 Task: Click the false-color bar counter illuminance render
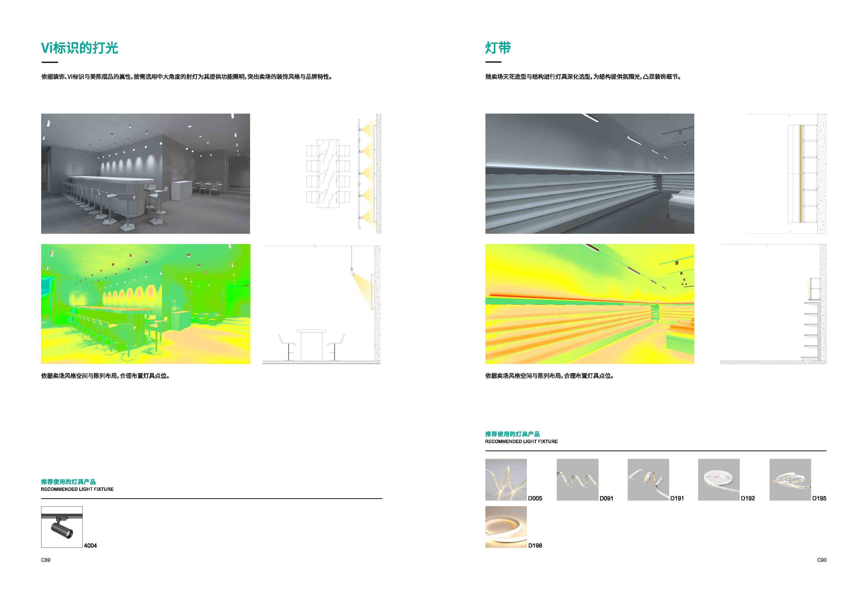pos(146,304)
